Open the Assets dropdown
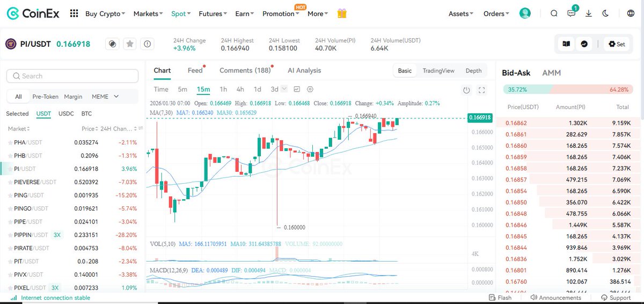 [x=461, y=13]
